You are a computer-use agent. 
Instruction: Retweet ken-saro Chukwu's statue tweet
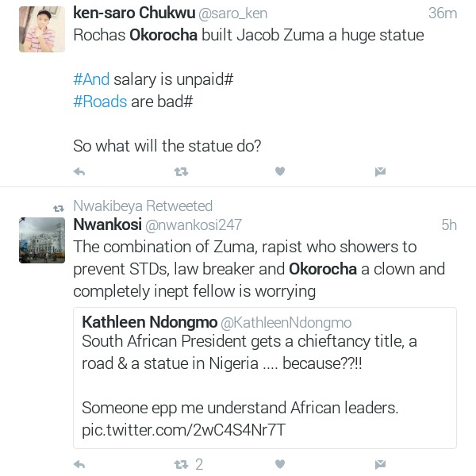coord(181,171)
